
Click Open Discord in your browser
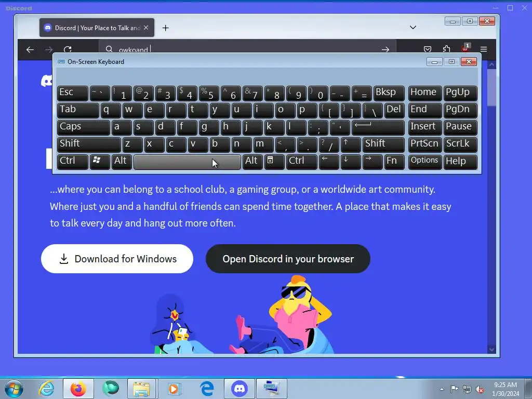click(288, 259)
